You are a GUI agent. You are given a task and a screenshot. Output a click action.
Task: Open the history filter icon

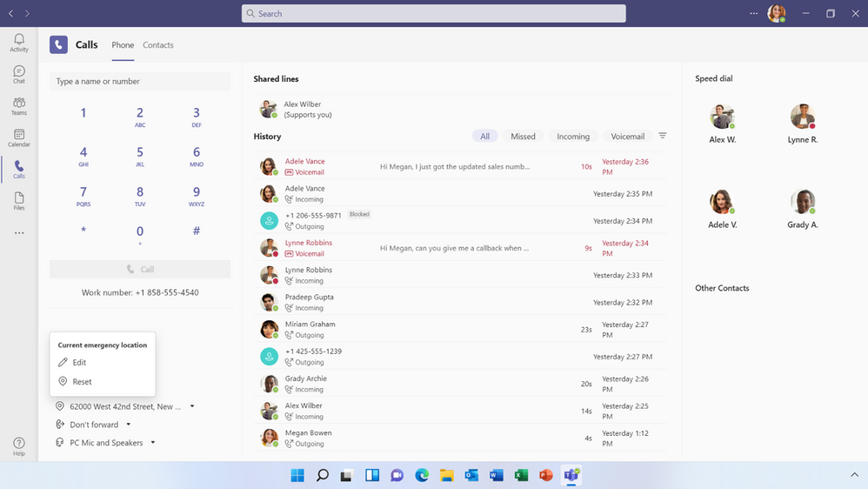tap(662, 136)
